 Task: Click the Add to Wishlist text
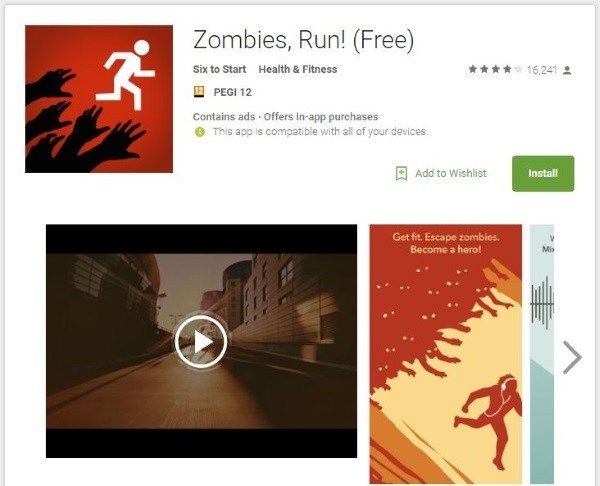(451, 173)
